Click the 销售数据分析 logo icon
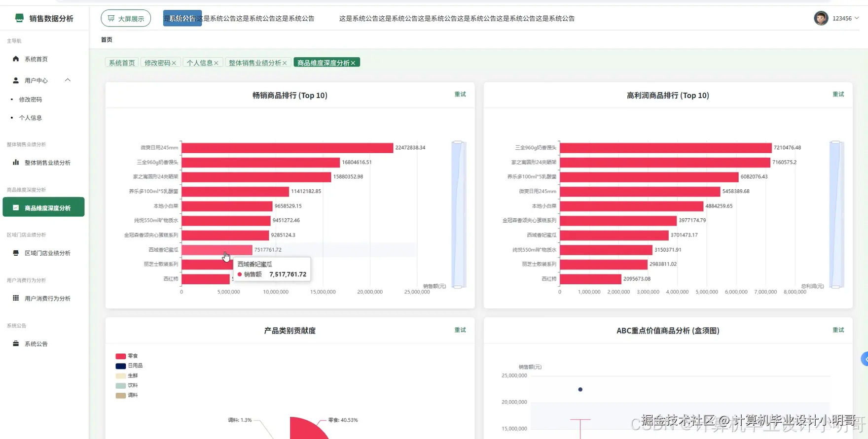Screen dimensions: 868x439 (19, 18)
